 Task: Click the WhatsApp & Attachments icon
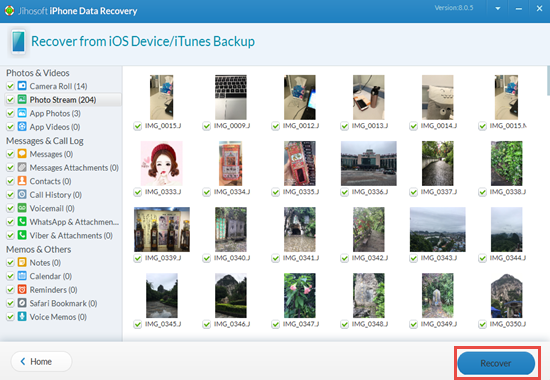pos(22,221)
